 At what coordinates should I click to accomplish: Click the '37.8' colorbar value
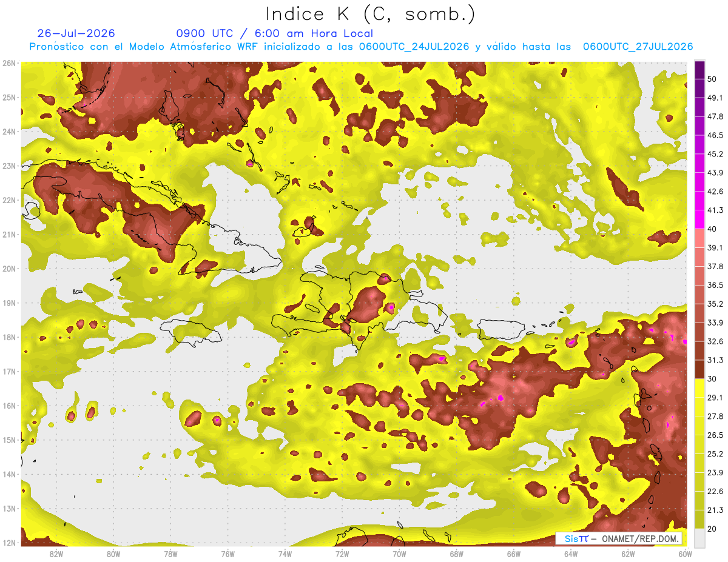coord(715,266)
